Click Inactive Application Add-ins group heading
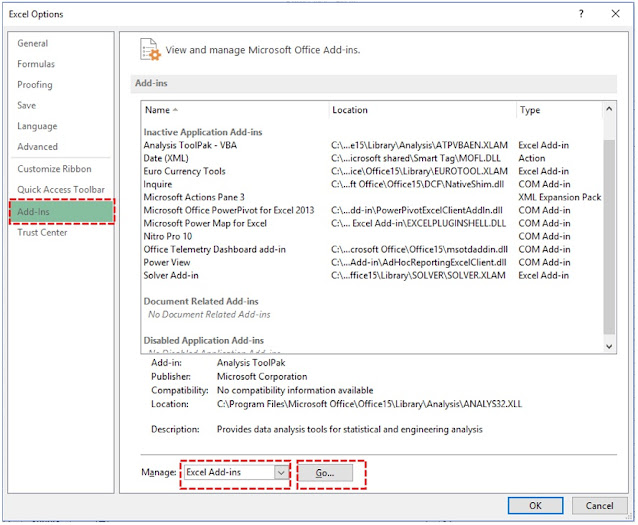This screenshot has width=638, height=525. (x=203, y=132)
